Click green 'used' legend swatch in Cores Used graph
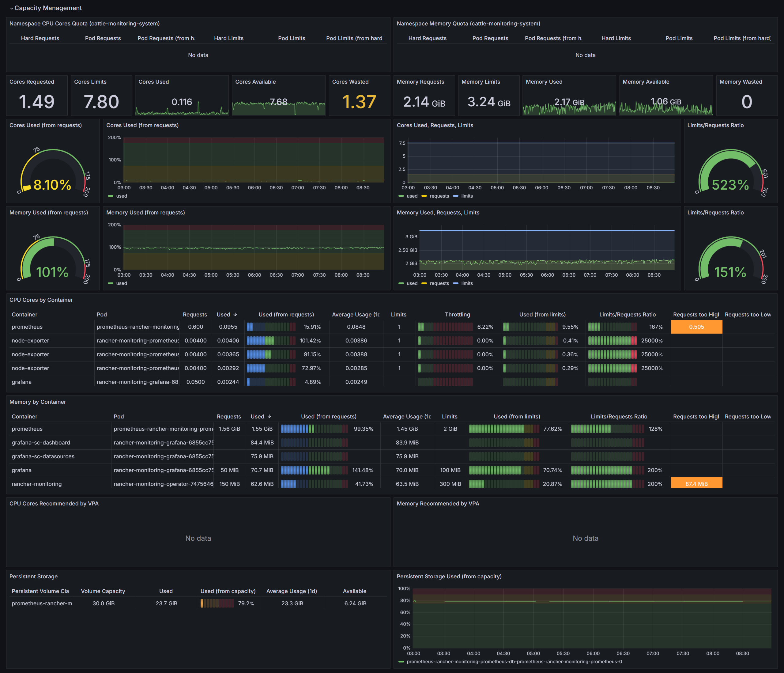 tap(111, 196)
